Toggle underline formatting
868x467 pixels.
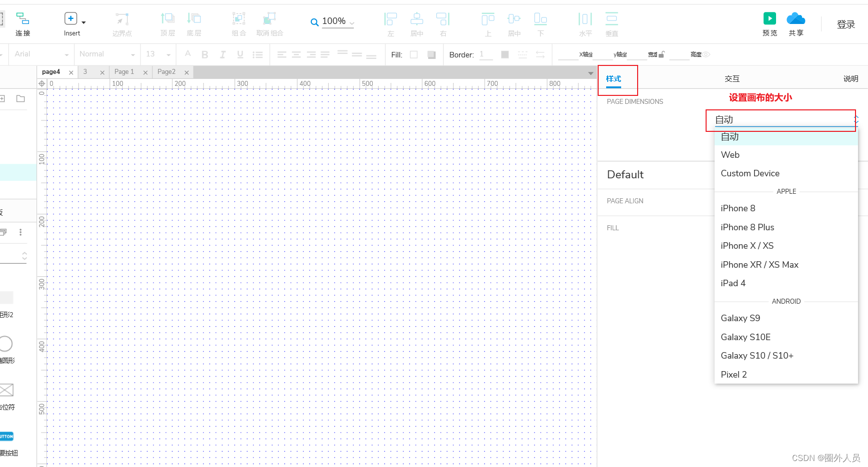pyautogui.click(x=240, y=54)
